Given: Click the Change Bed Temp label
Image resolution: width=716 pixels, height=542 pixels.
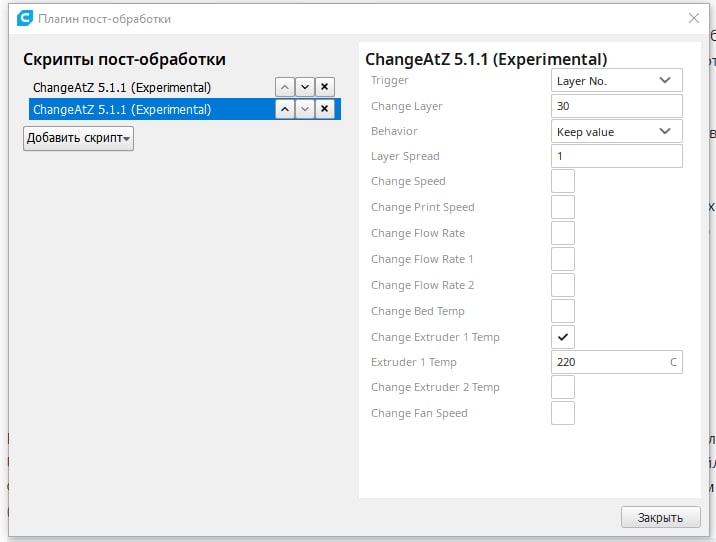Looking at the screenshot, I should click(x=418, y=311).
